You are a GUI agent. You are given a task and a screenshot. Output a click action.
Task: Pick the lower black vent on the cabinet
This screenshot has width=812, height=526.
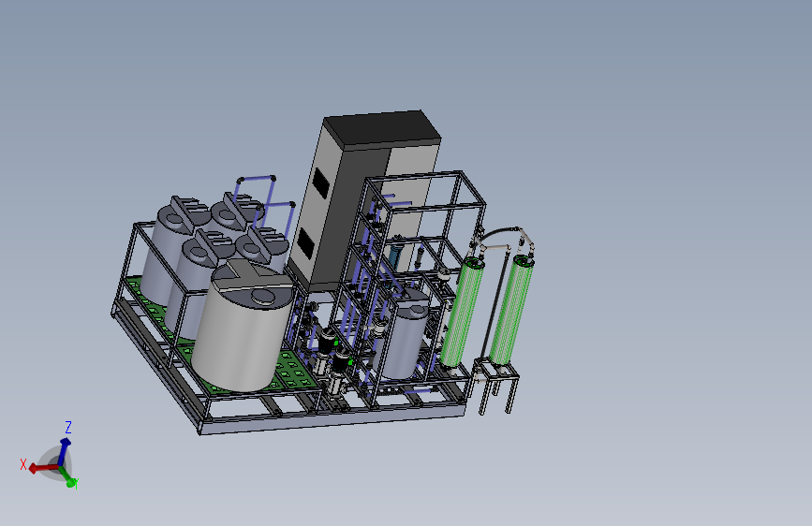pyautogui.click(x=305, y=245)
